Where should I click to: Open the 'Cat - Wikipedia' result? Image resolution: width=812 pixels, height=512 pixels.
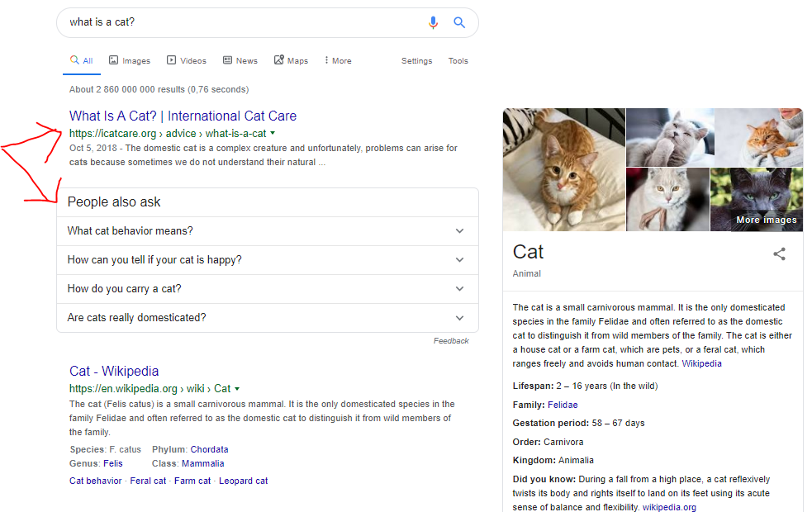(x=114, y=371)
